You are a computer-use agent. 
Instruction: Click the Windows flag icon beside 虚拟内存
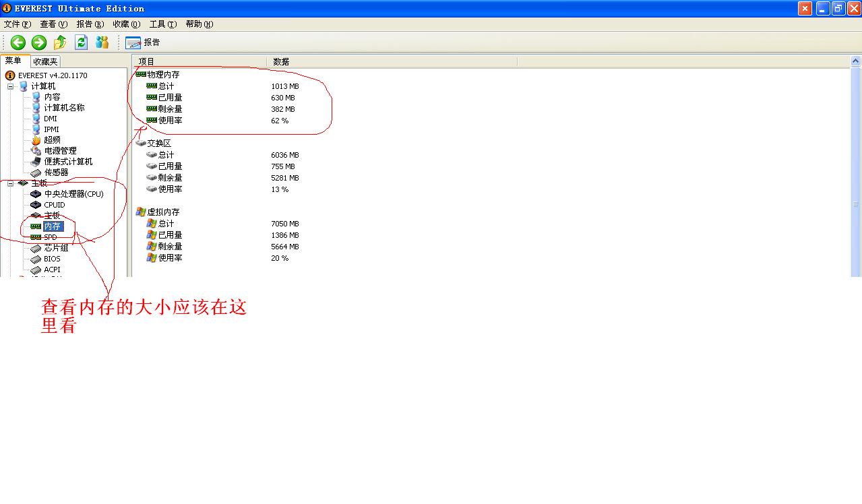141,212
